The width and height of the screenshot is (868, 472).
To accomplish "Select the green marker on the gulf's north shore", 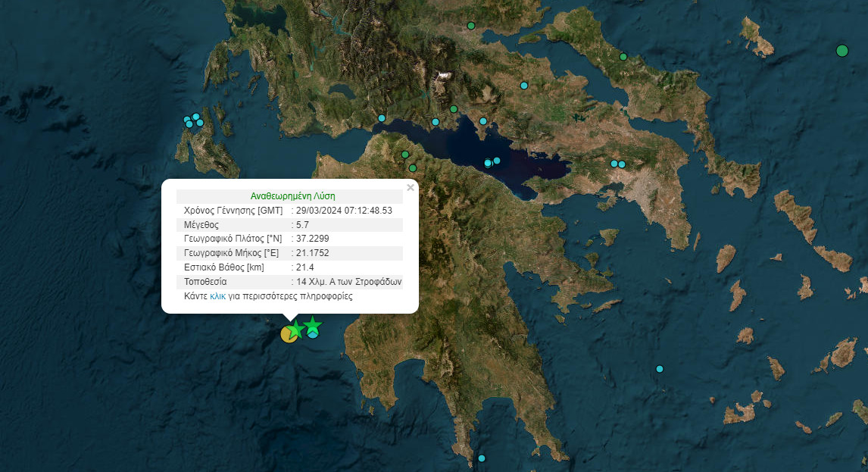I will (453, 109).
